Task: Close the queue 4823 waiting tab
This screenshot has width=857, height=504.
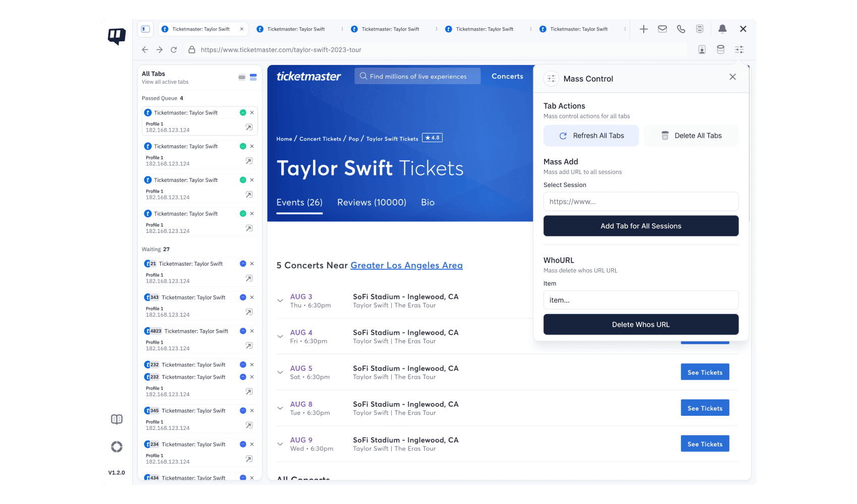Action: tap(252, 331)
